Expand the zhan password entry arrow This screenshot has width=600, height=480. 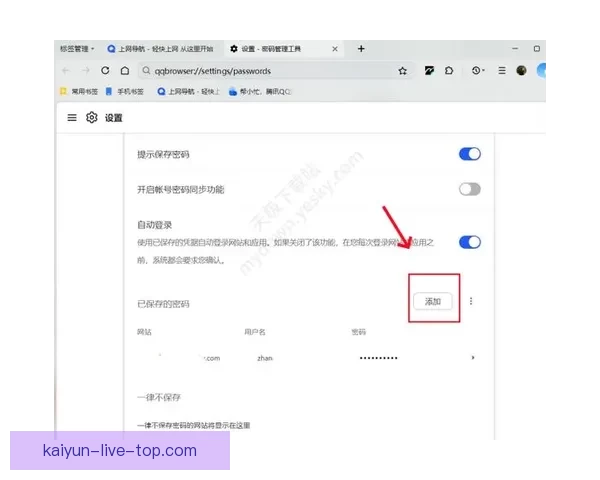pos(473,358)
